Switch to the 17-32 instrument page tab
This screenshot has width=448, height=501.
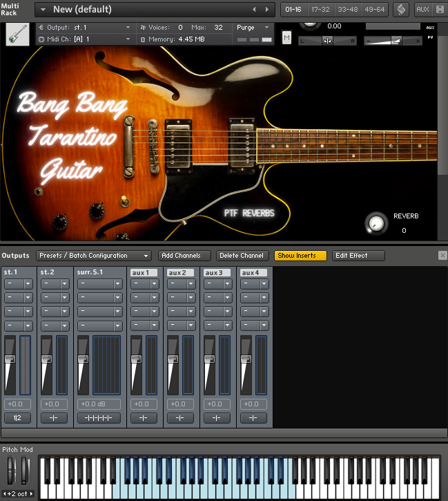pos(320,10)
